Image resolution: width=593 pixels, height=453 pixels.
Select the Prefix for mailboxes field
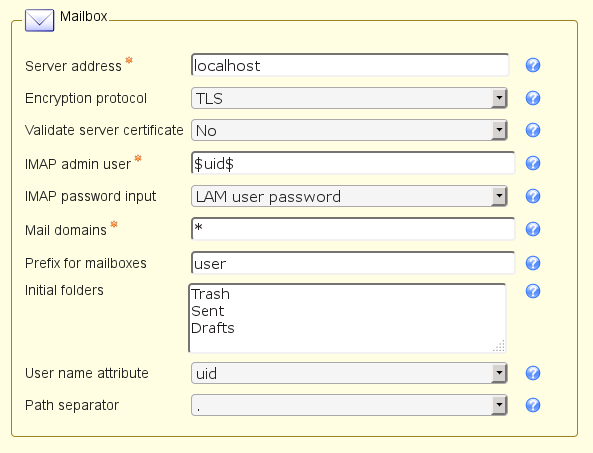click(x=353, y=263)
